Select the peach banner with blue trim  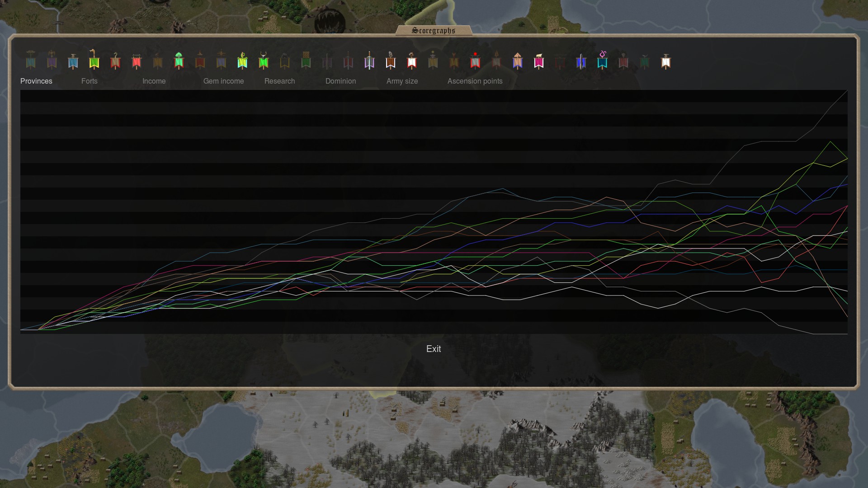tap(518, 61)
